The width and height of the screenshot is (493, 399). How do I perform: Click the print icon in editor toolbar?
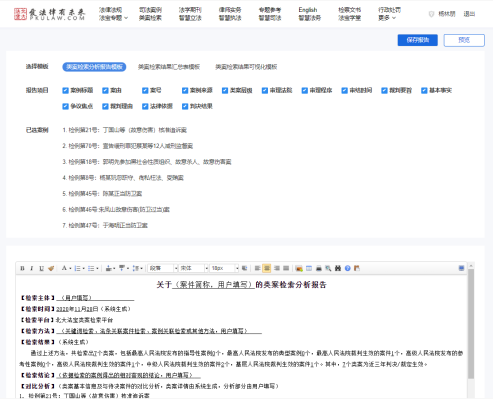319,268
